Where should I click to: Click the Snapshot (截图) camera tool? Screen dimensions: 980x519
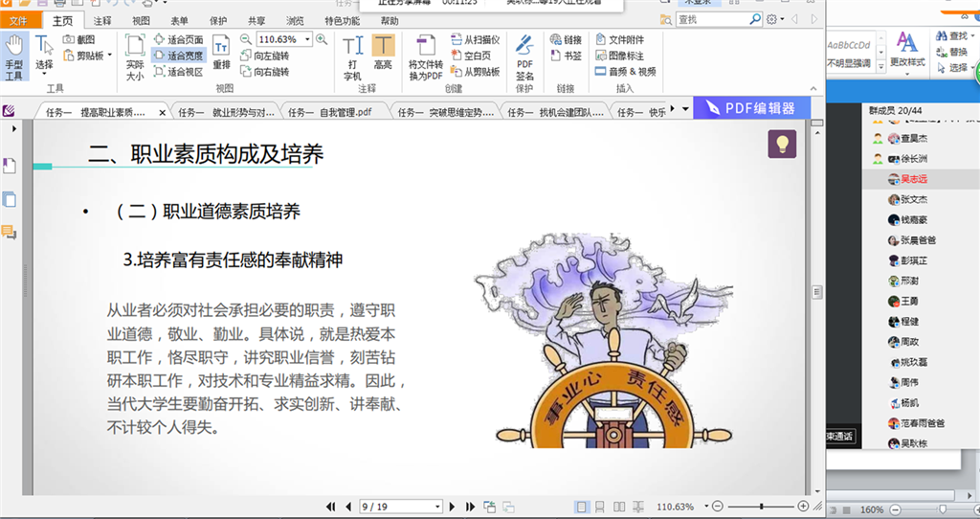(78, 39)
